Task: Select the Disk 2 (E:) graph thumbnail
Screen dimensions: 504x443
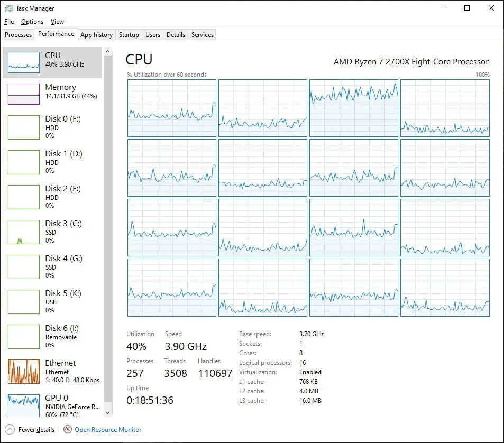Action: (x=24, y=197)
